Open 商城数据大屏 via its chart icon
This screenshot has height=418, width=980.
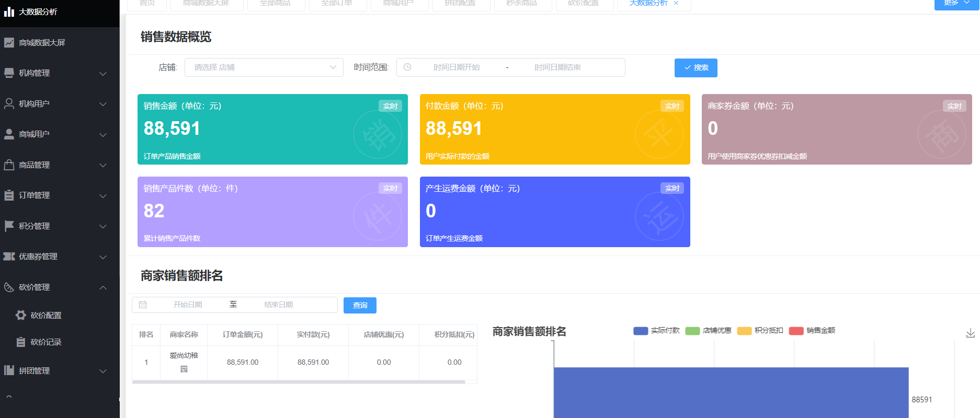(9, 42)
